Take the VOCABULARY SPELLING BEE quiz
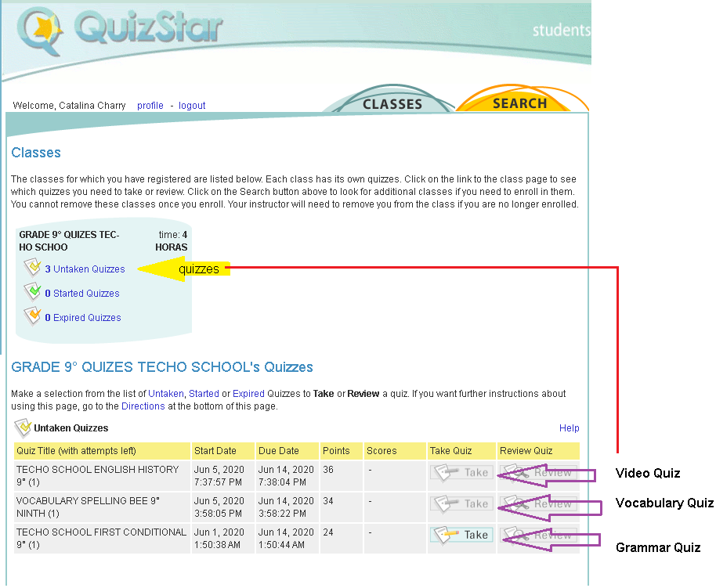Screen dimensions: 716x588 tap(461, 503)
